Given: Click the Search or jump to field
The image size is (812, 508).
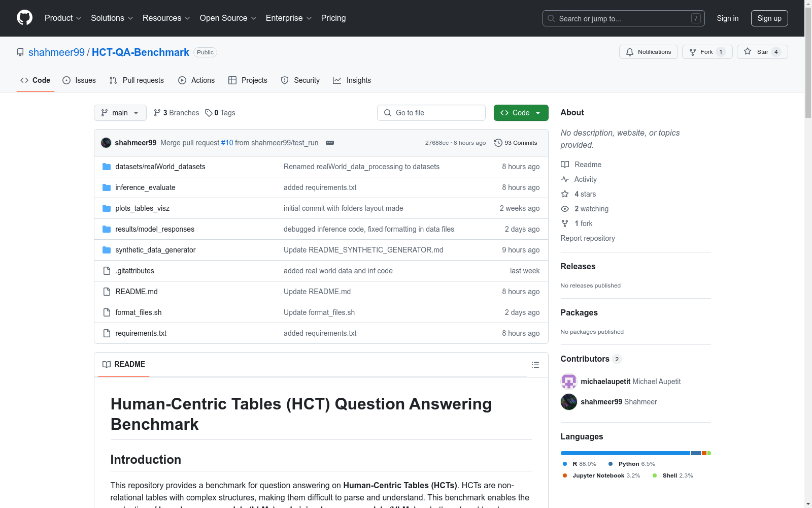Looking at the screenshot, I should coord(624,18).
